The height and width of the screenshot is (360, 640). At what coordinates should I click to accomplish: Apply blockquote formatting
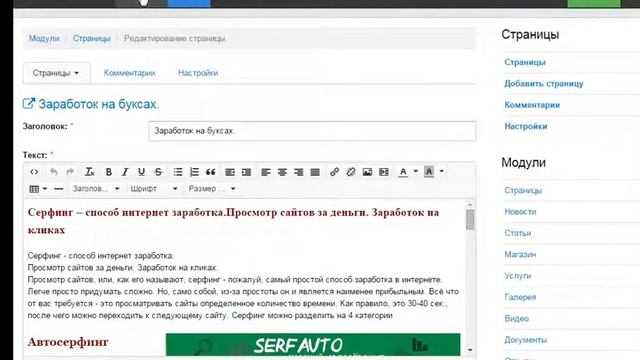211,172
